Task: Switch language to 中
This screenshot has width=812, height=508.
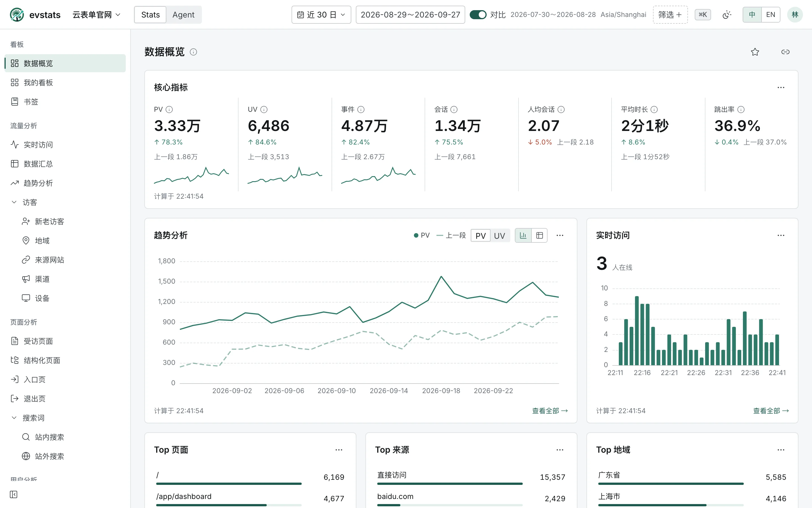Action: tap(752, 15)
